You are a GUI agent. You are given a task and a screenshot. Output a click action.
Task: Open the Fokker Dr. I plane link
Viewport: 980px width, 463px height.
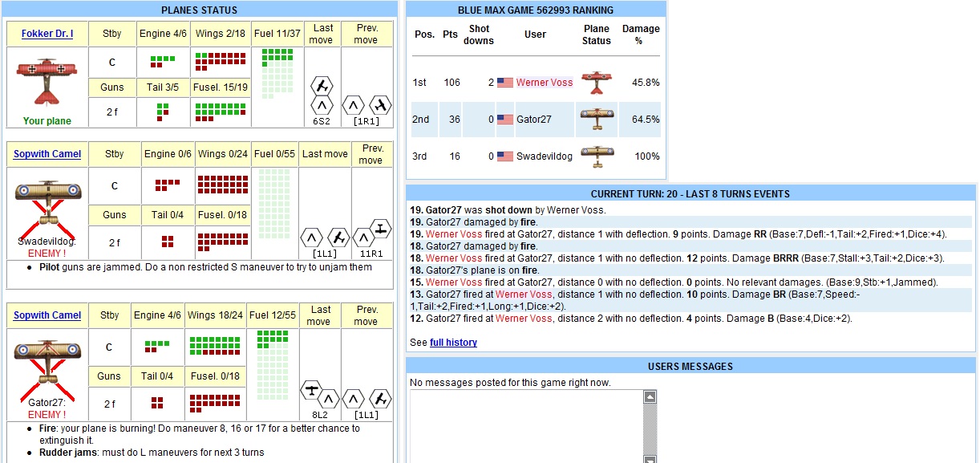point(47,34)
